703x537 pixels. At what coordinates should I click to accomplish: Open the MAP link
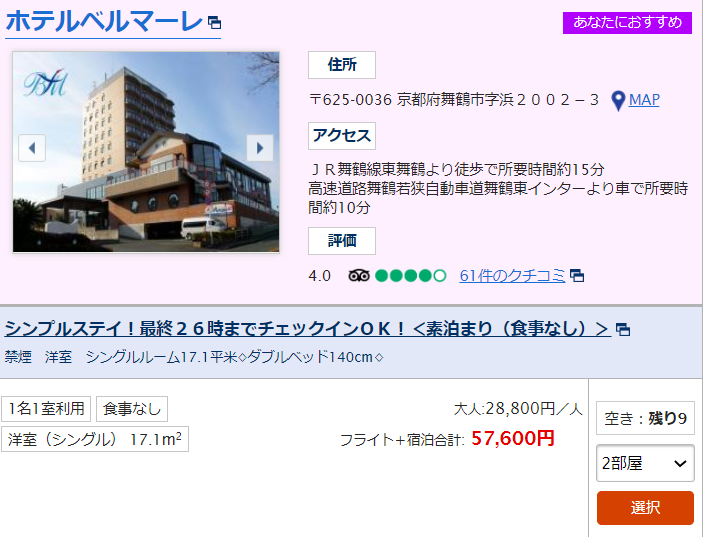(644, 100)
